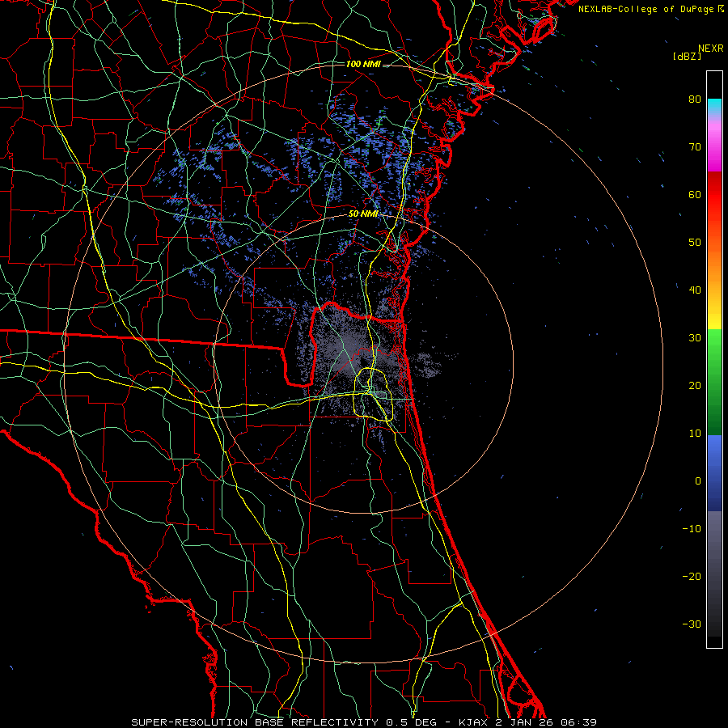Click the NEXR label above the color scale
The width and height of the screenshot is (728, 728).
point(711,49)
